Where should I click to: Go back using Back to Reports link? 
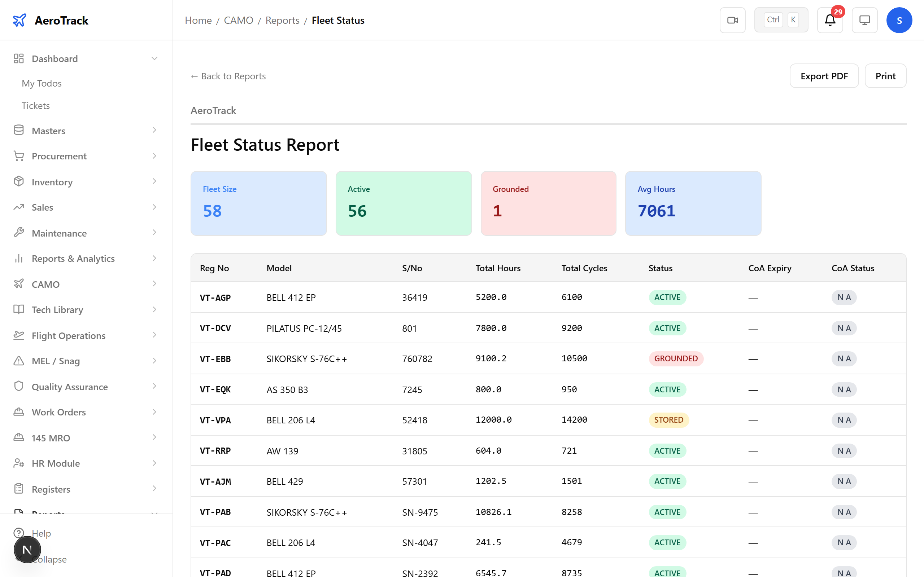tap(228, 76)
